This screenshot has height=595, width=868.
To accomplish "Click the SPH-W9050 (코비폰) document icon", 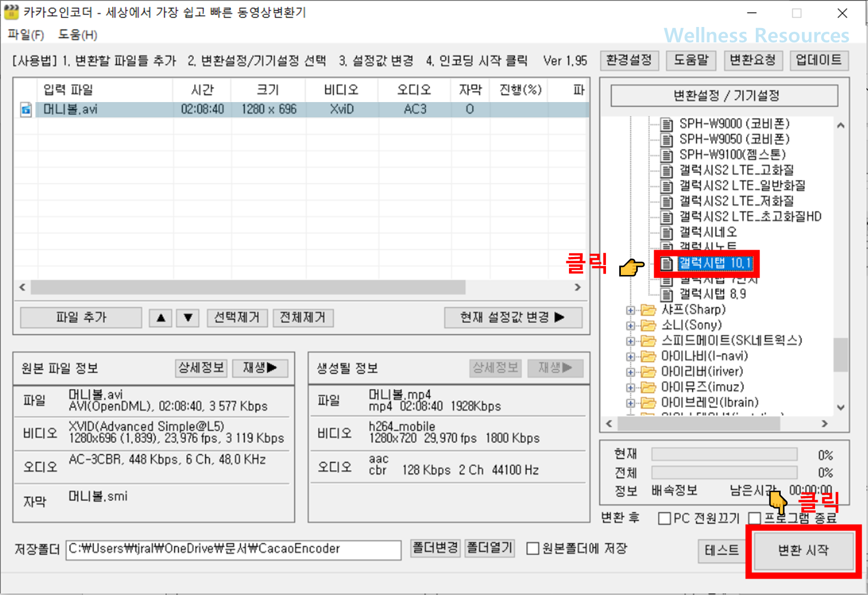I will pos(667,140).
